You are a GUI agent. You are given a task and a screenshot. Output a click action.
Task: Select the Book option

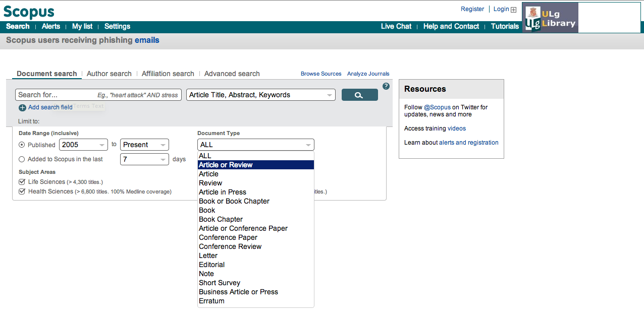click(x=256, y=210)
